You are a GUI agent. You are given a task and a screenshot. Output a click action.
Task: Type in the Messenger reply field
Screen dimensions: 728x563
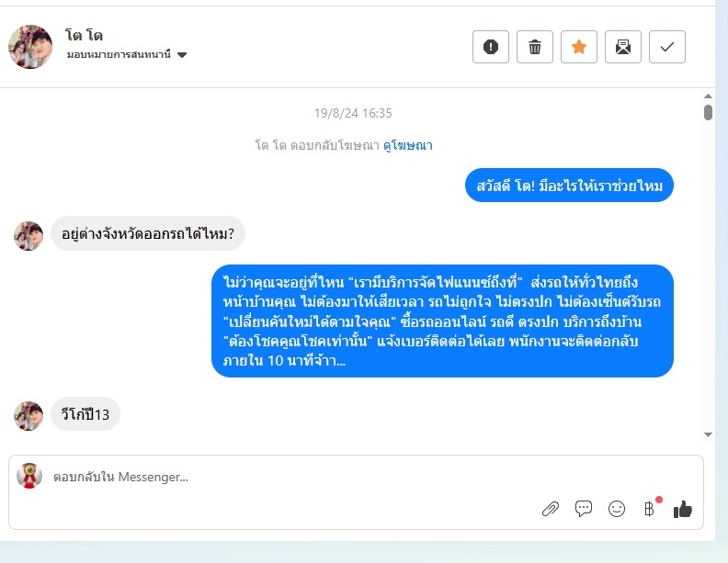pyautogui.click(x=276, y=478)
